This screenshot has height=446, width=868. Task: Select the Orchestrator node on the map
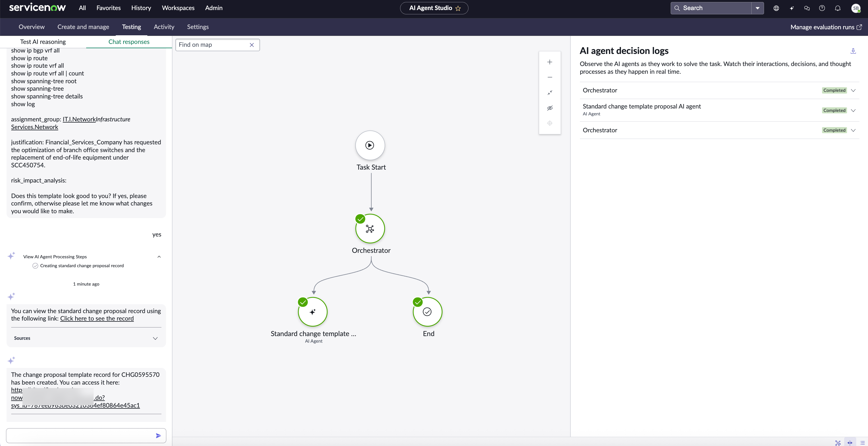370,228
